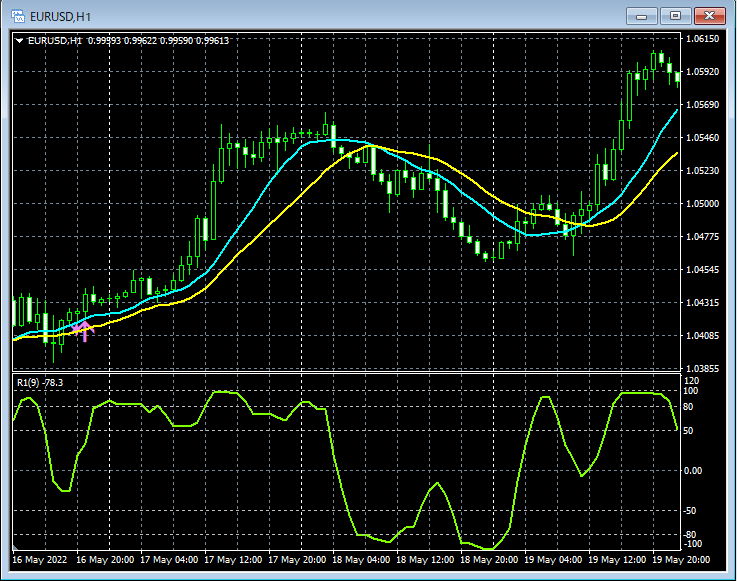The height and width of the screenshot is (581, 738).
Task: Click the 18 May 12:00 time label
Action: (x=425, y=560)
